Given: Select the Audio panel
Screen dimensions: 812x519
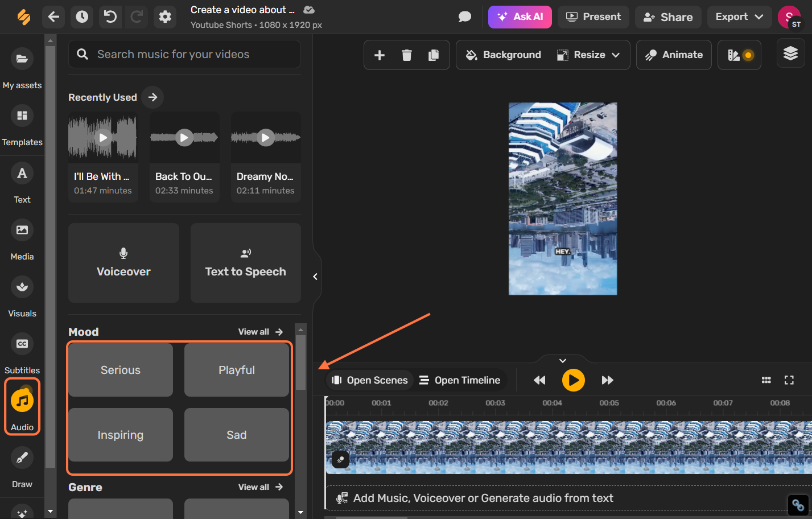Looking at the screenshot, I should click(22, 407).
